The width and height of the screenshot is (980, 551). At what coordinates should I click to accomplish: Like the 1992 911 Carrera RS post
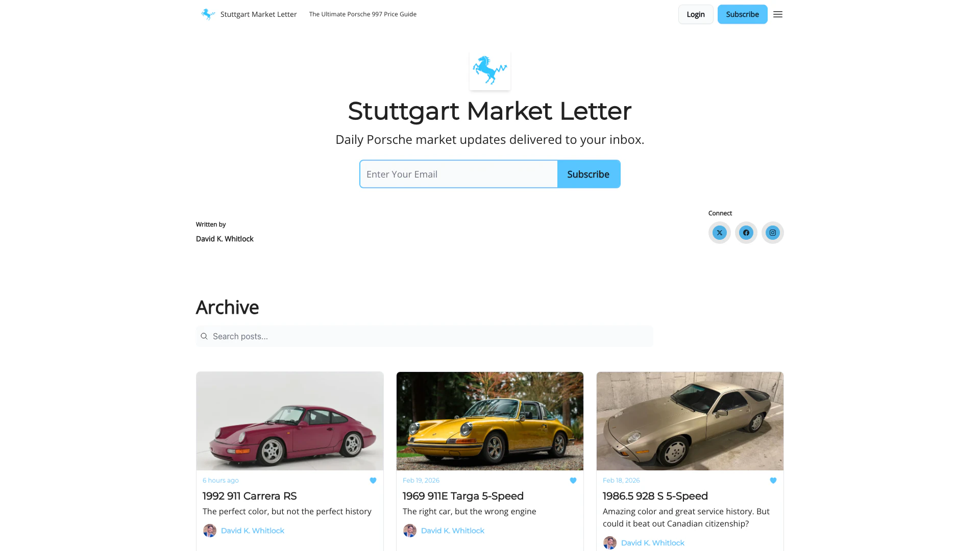(373, 481)
